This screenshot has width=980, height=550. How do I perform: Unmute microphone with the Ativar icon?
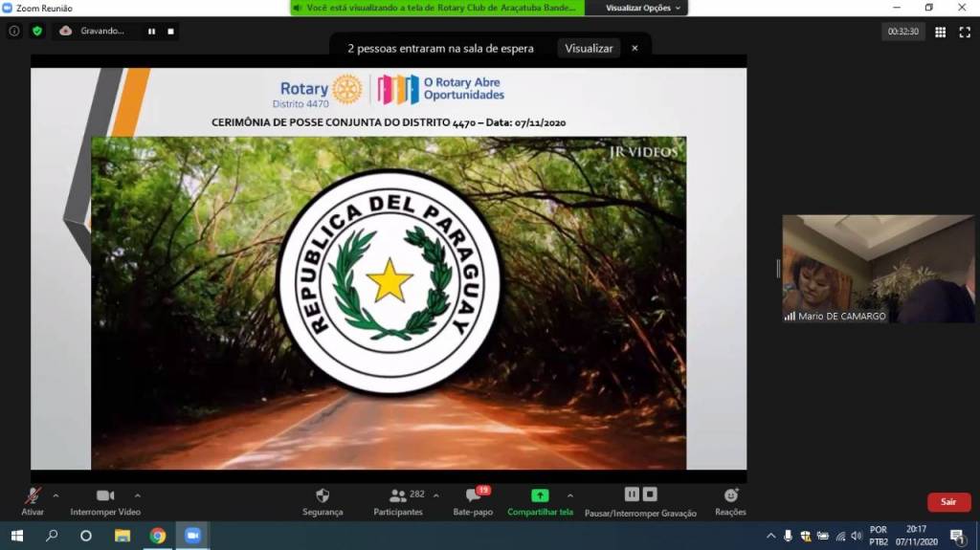(x=33, y=495)
